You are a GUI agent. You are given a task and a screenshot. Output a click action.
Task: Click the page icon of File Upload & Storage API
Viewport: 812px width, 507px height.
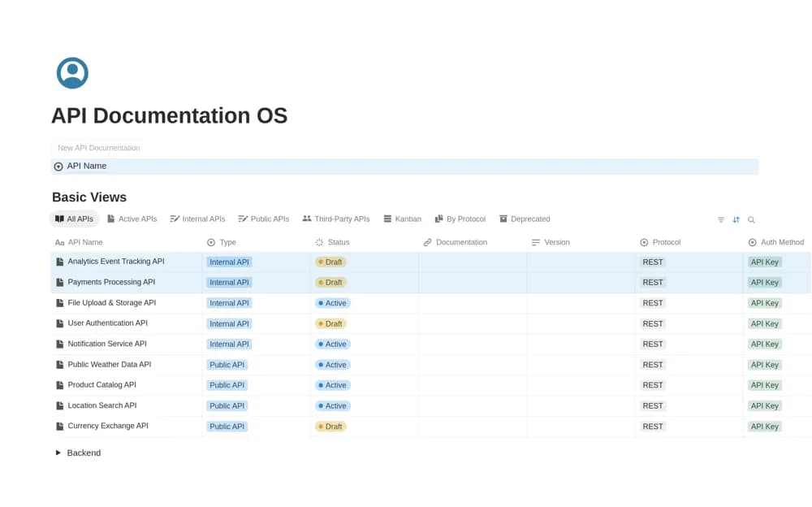click(59, 303)
